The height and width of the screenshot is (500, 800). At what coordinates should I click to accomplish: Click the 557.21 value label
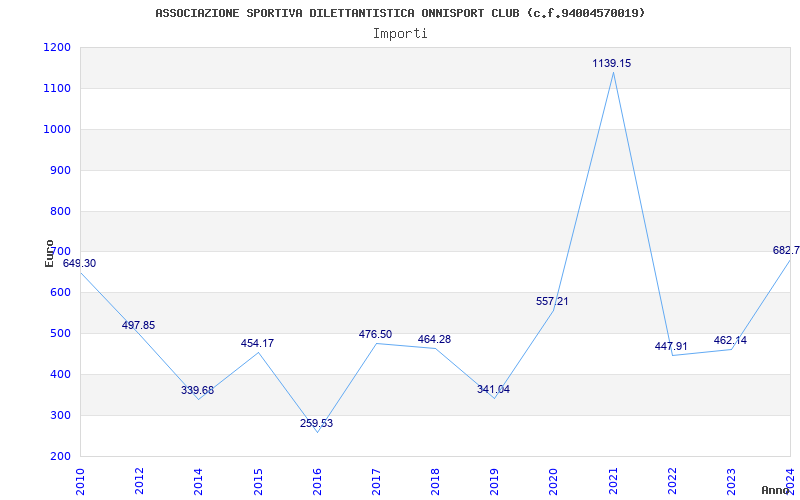tap(552, 302)
